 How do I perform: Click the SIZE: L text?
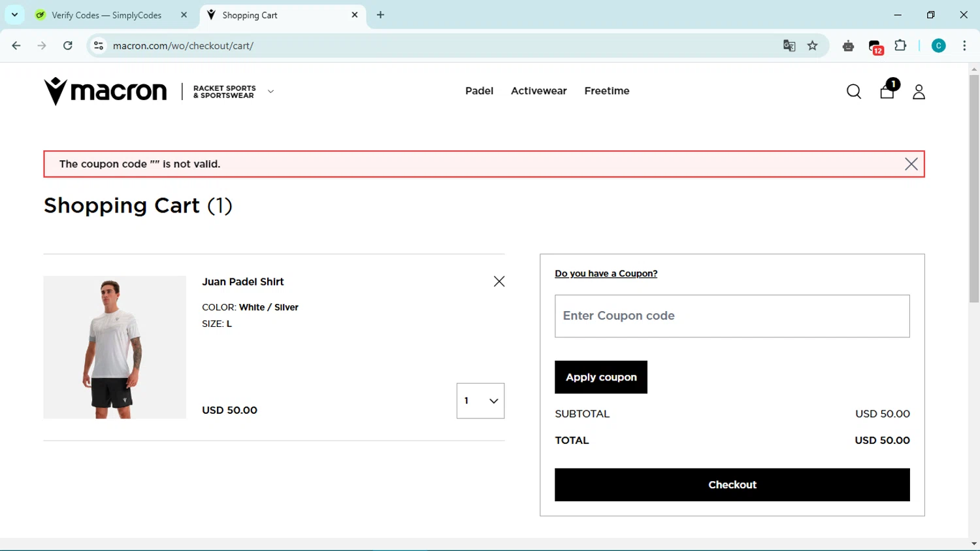coord(217,324)
